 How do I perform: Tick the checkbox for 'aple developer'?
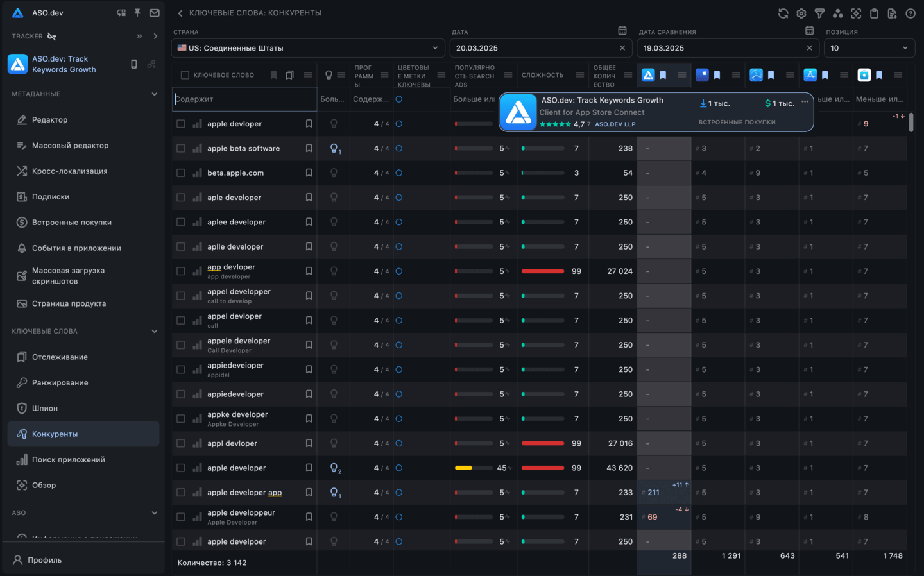coord(181,198)
